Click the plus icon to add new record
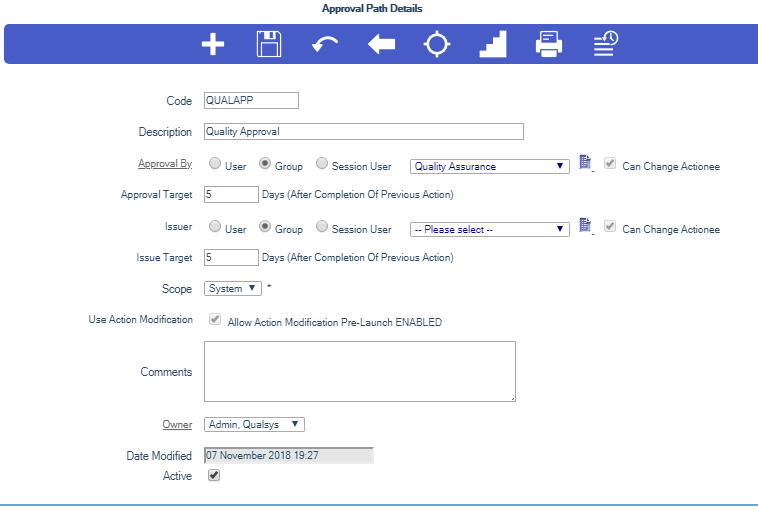 [x=213, y=45]
